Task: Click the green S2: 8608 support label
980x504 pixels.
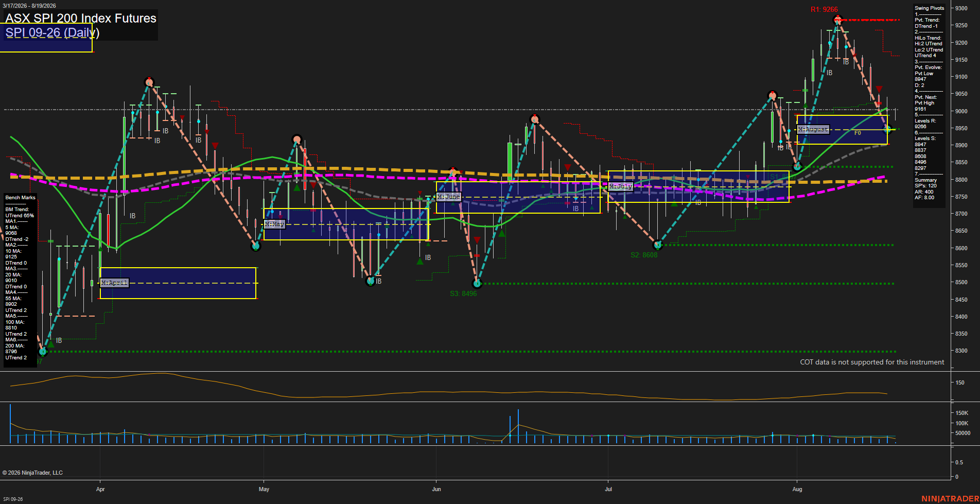Action: click(644, 255)
